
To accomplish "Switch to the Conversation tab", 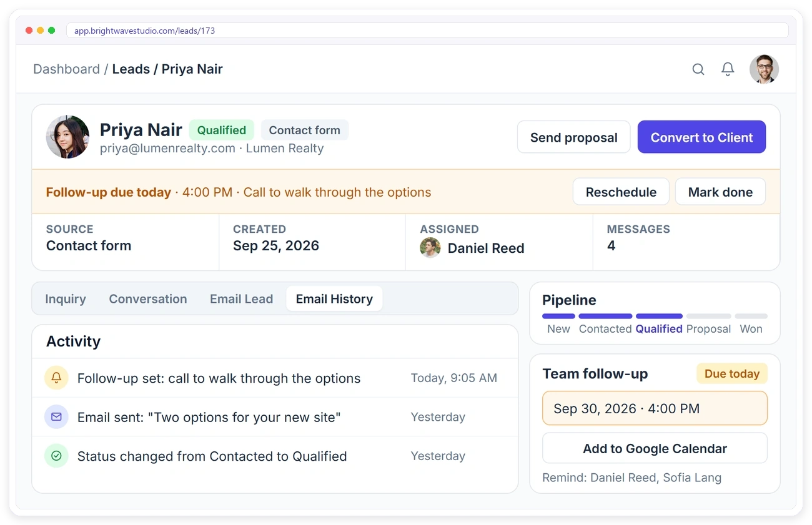I will tap(148, 299).
